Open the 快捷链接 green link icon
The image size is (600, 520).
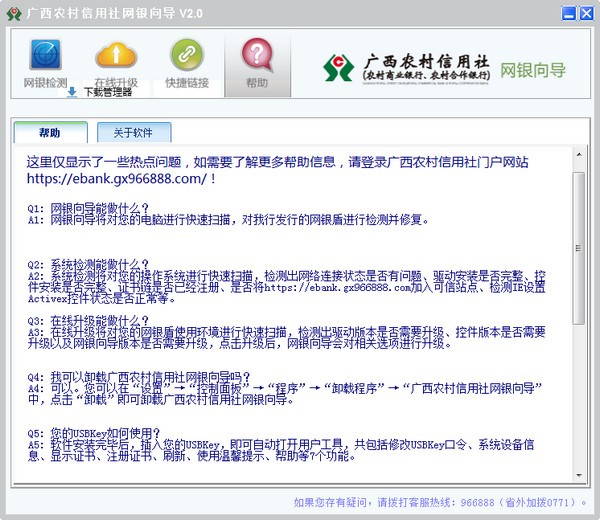coord(187,54)
